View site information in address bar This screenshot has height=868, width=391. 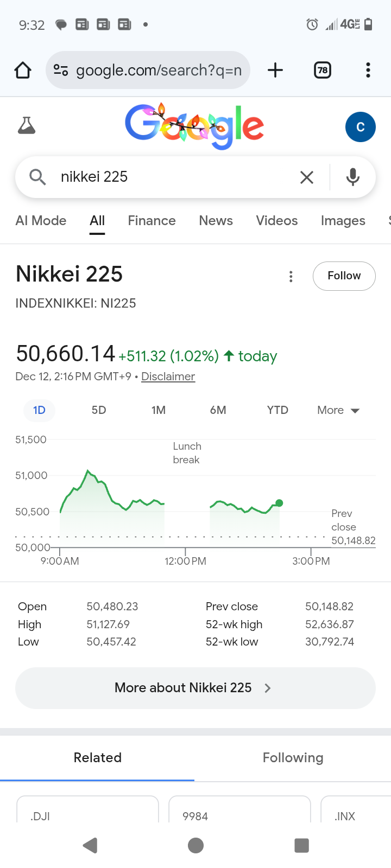[61, 70]
